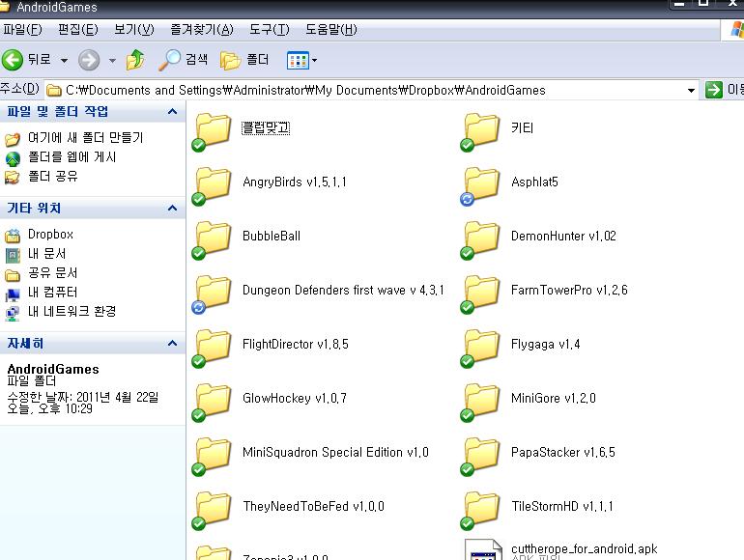This screenshot has height=560, width=744.
Task: Go to Dropbox in other places
Action: [50, 235]
